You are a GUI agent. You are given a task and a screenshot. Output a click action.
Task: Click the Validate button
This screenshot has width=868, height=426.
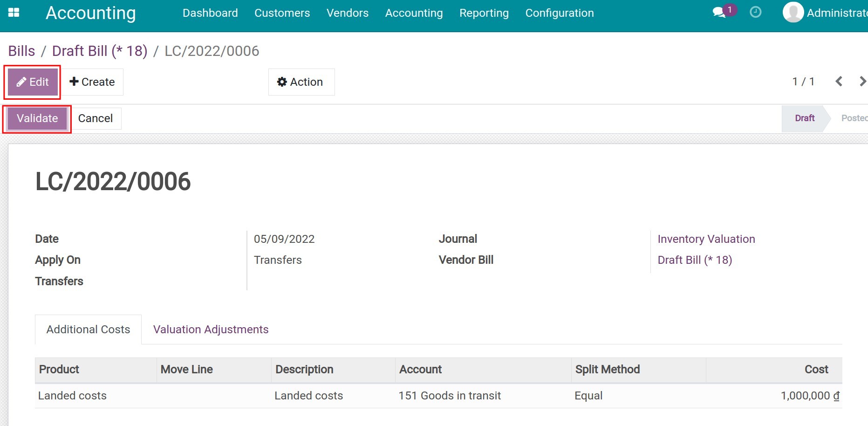click(37, 118)
